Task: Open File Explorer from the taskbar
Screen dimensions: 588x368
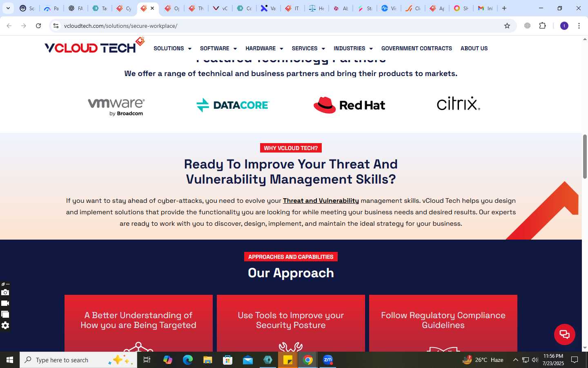Action: [208, 360]
